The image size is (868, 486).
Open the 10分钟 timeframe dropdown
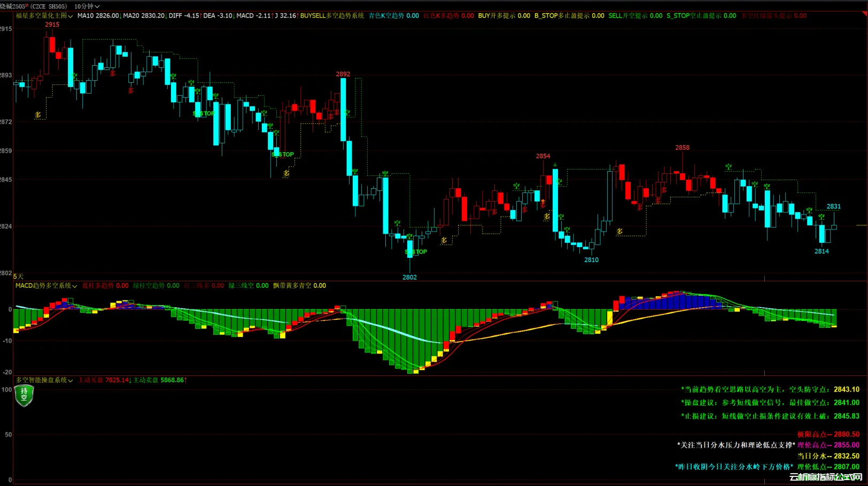87,6
